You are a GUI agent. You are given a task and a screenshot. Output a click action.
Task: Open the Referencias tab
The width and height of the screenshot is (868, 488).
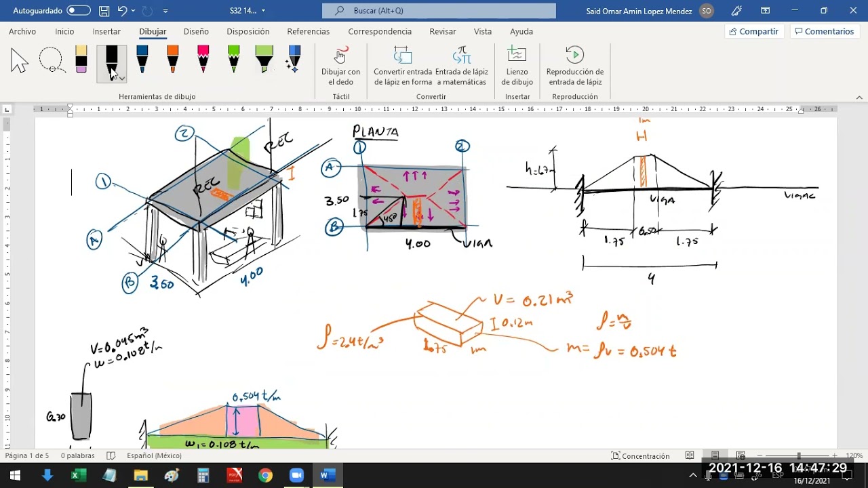309,31
